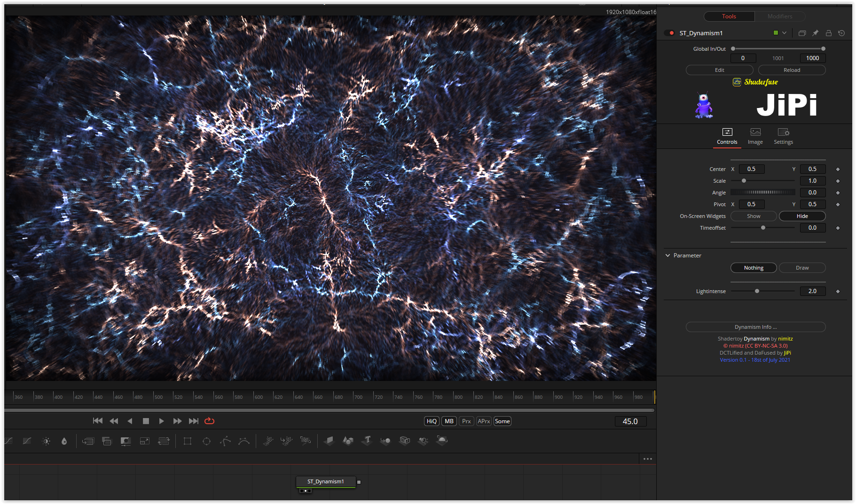Screen dimensions: 856x504
Task: Click the Lightintense slider
Action: [x=763, y=291]
